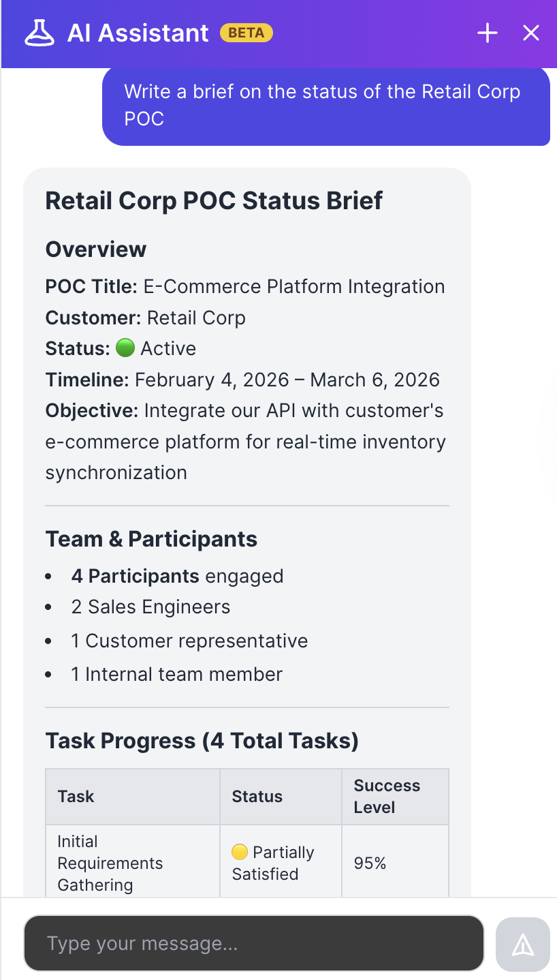Click the AI Assistant flask logo icon
Screen dimensions: 557x980
(39, 32)
